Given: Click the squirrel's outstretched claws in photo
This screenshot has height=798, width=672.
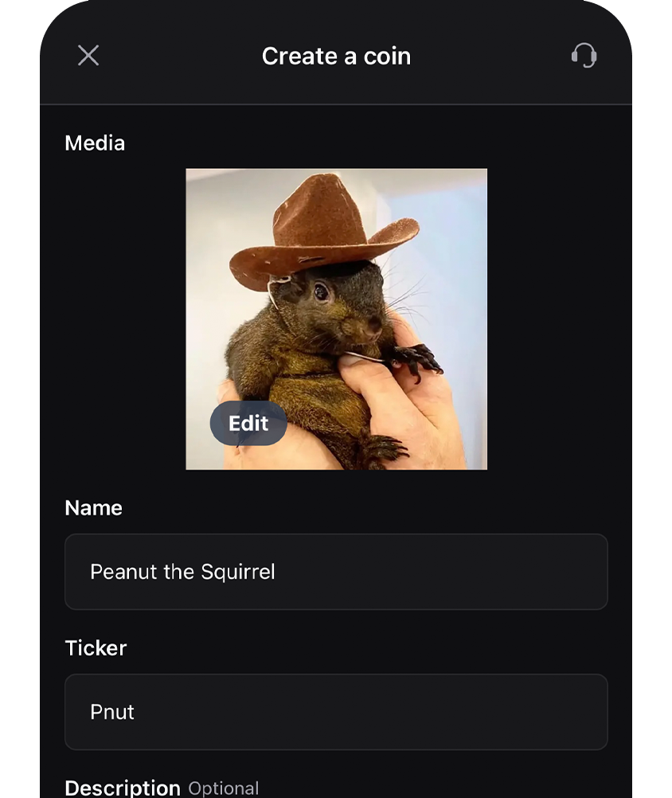Looking at the screenshot, I should click(420, 359).
